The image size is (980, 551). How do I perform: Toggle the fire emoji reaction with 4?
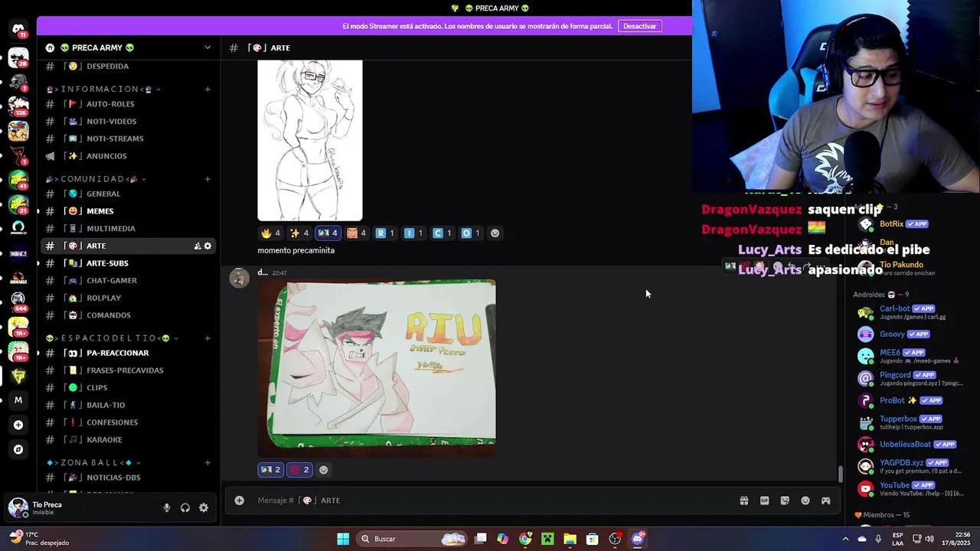pos(270,233)
